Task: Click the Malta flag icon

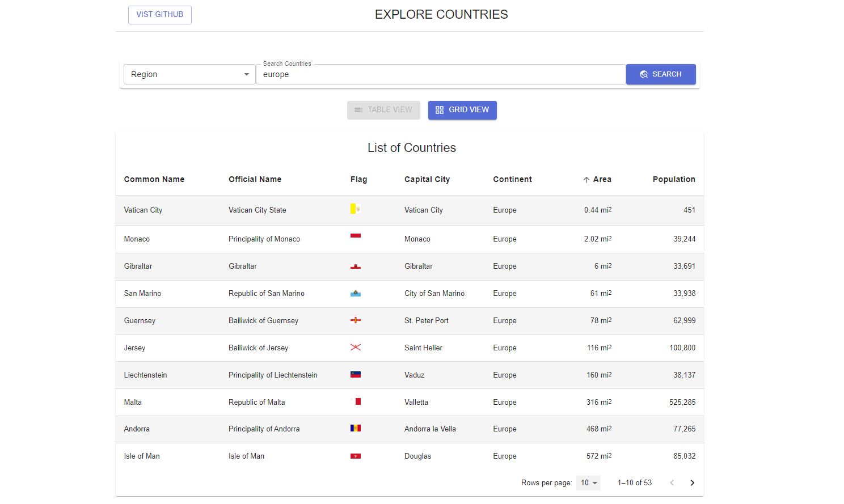Action: [x=356, y=401]
